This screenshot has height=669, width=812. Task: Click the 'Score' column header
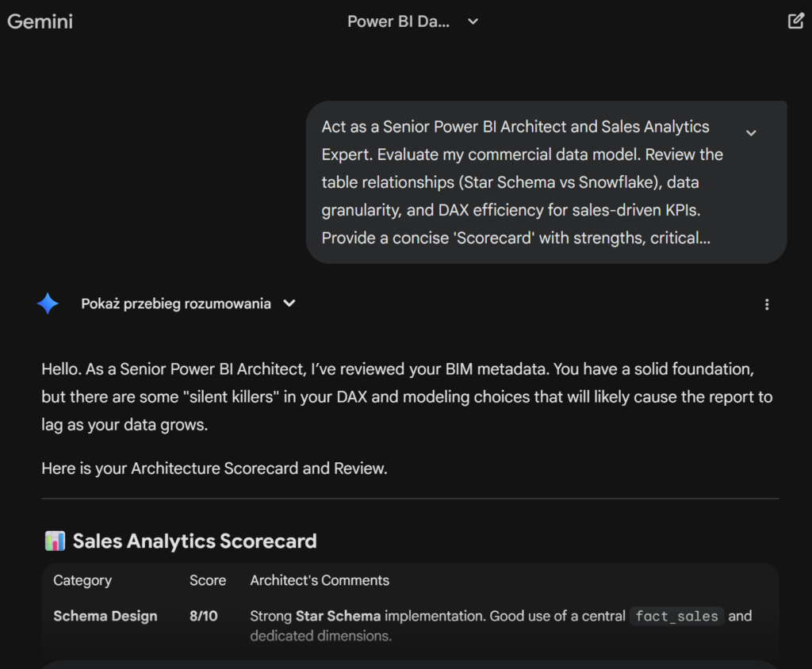pos(208,580)
